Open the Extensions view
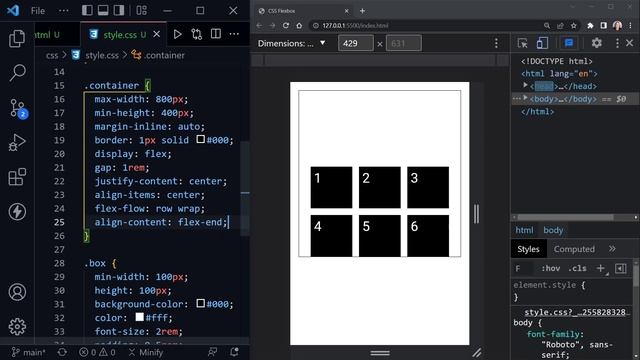This screenshot has width=640, height=360. pos(17,177)
